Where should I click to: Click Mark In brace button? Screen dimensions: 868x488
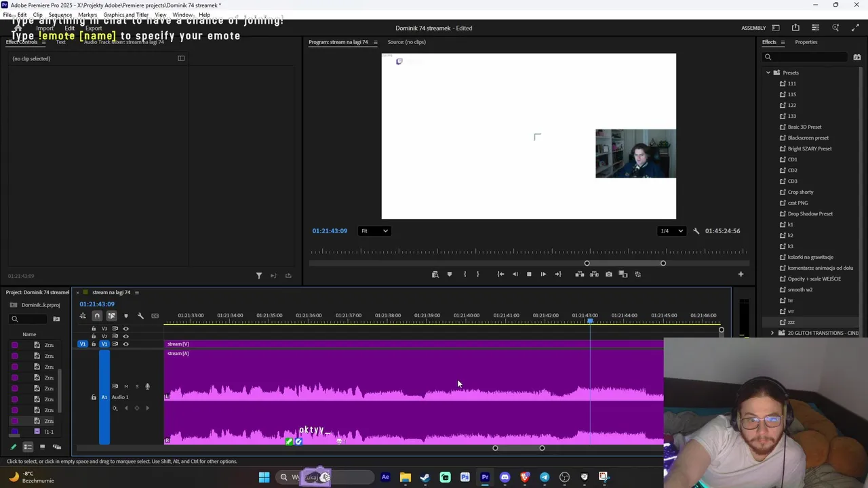click(x=465, y=274)
